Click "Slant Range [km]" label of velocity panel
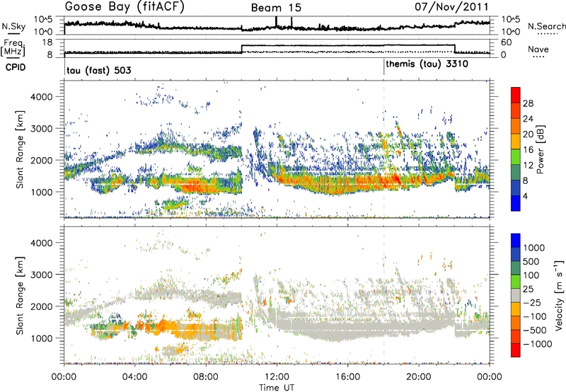 pos(20,295)
